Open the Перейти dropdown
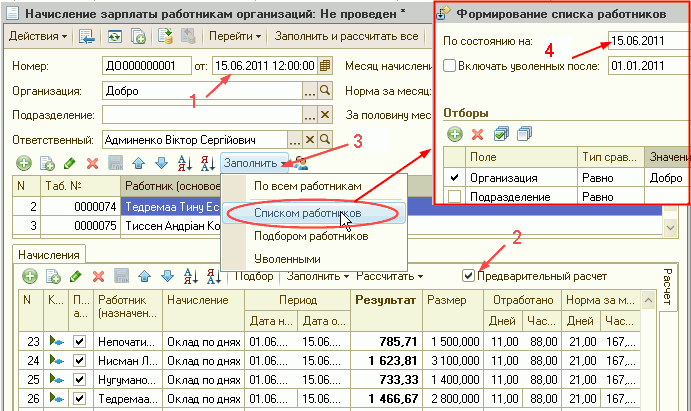The height and width of the screenshot is (411, 691). pos(235,36)
